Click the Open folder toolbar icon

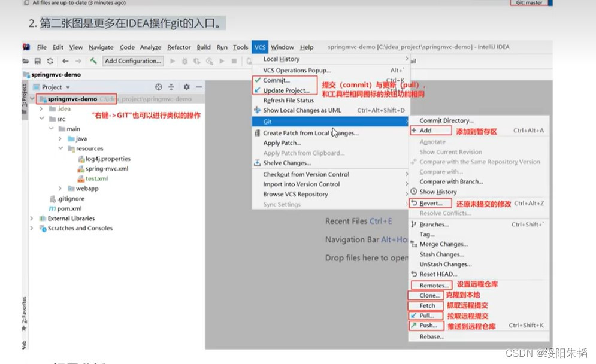pos(26,61)
